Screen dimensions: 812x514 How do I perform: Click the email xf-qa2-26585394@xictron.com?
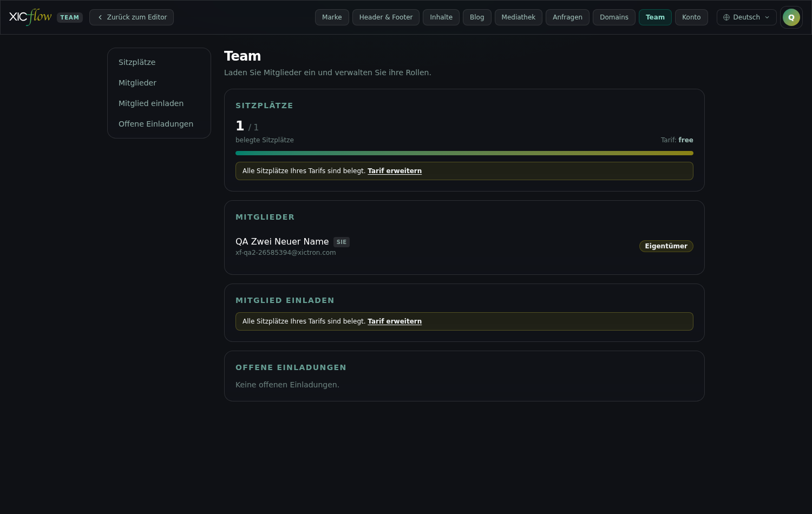coord(286,253)
